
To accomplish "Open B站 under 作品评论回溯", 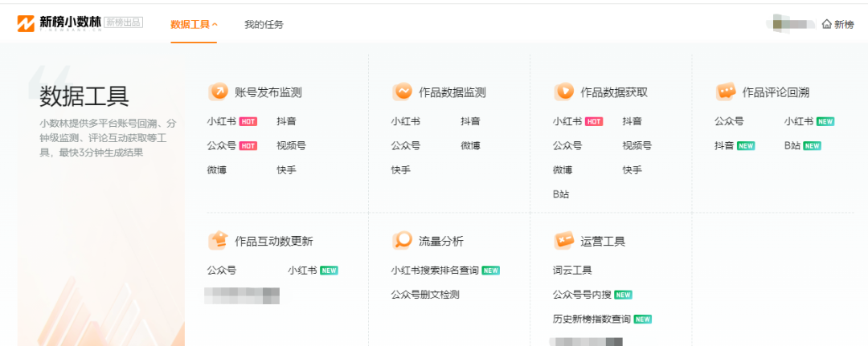I will (x=792, y=146).
